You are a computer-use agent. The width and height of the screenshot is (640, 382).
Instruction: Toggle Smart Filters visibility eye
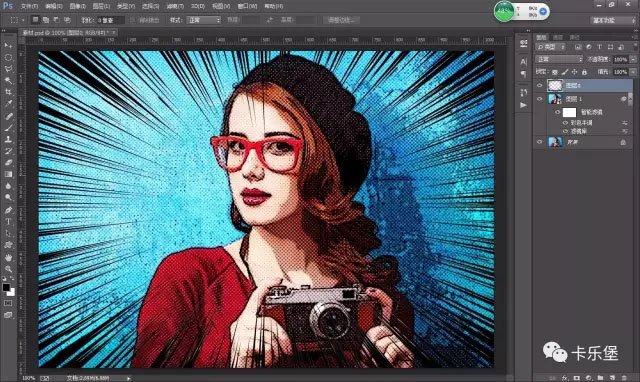[x=557, y=112]
